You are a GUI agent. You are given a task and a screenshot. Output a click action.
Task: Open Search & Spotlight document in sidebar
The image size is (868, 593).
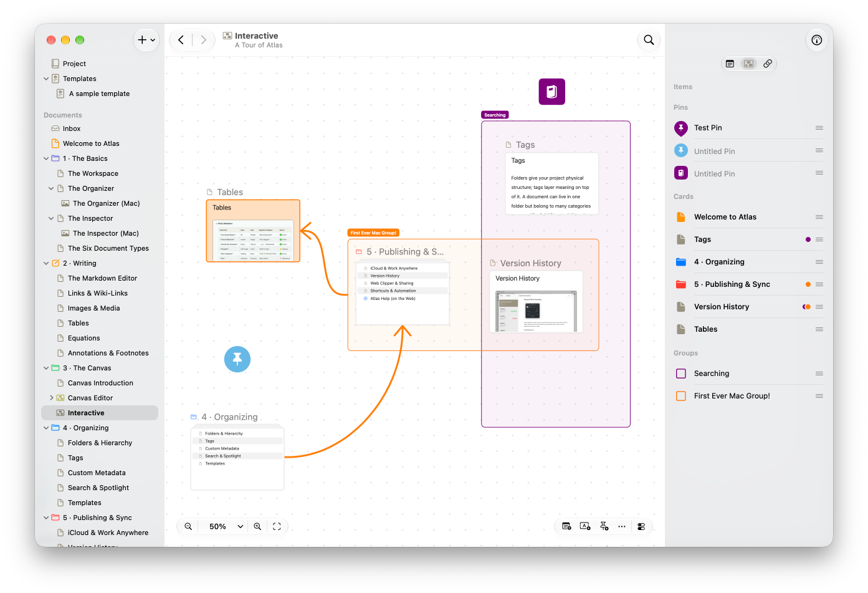[100, 488]
